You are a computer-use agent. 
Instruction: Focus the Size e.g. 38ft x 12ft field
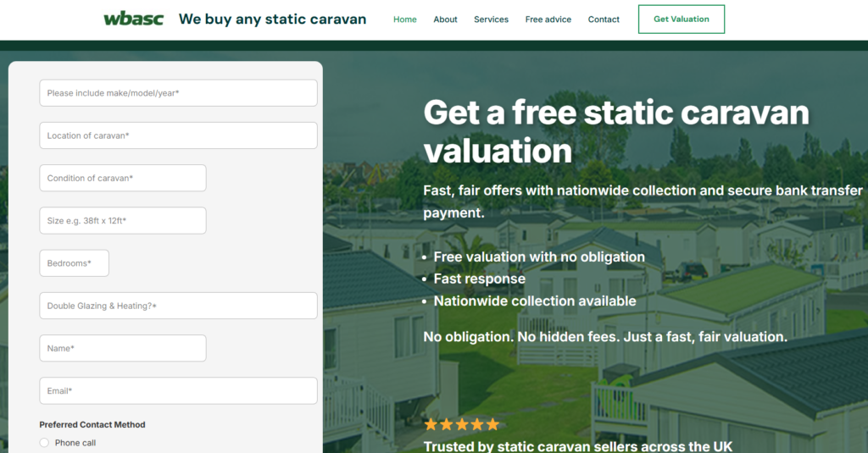(123, 220)
